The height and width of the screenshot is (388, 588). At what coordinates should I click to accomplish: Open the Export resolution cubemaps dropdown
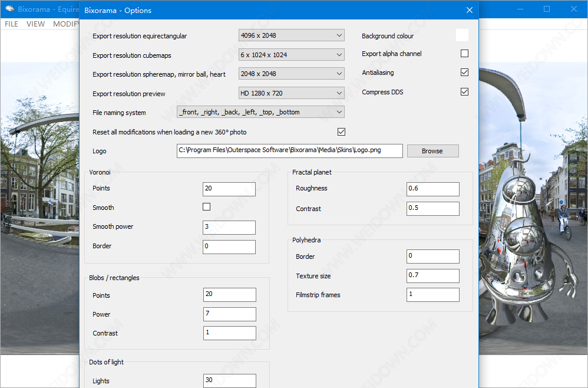292,55
